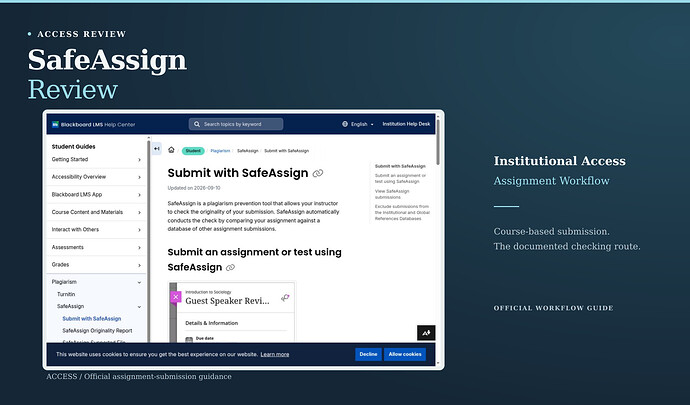The image size is (690, 405).
Task: Click the dark floating icon above cookie banner
Action: click(426, 333)
